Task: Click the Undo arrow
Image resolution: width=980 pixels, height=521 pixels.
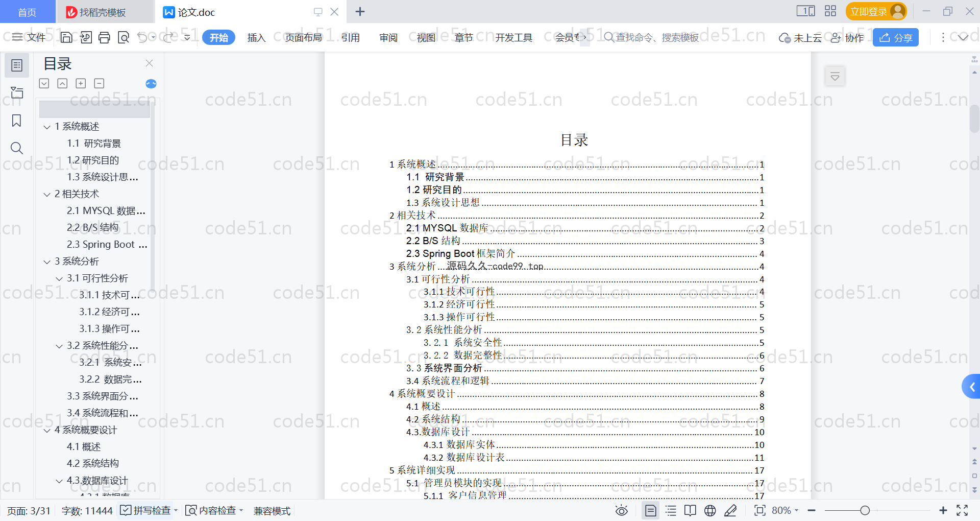Action: (142, 37)
